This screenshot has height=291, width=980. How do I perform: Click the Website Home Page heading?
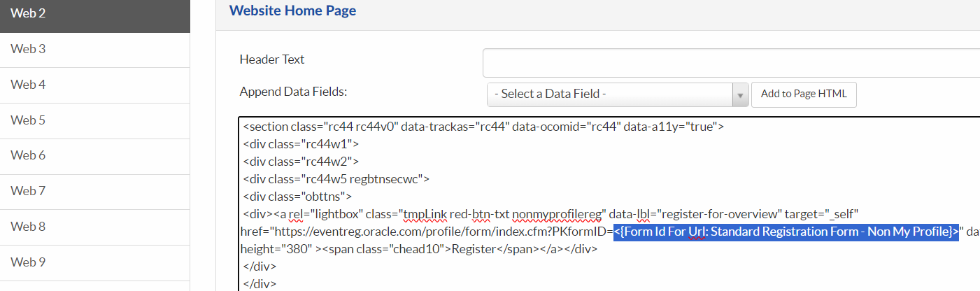pyautogui.click(x=292, y=10)
